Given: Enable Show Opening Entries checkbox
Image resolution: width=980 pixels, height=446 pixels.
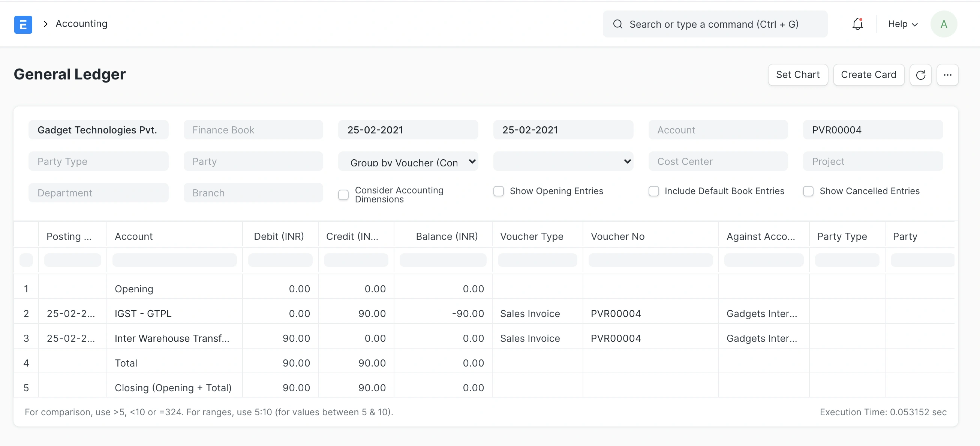Looking at the screenshot, I should point(499,191).
